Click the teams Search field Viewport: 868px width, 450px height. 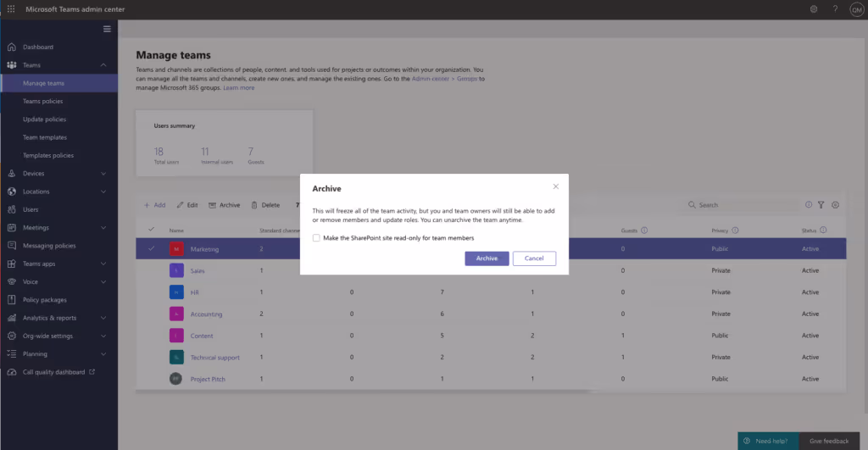pyautogui.click(x=742, y=205)
